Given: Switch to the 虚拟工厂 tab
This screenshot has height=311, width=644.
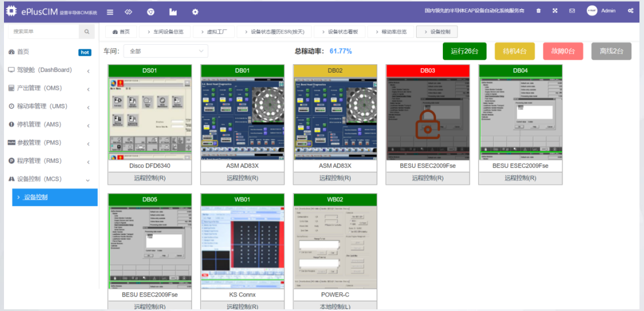Looking at the screenshot, I should pyautogui.click(x=215, y=32).
